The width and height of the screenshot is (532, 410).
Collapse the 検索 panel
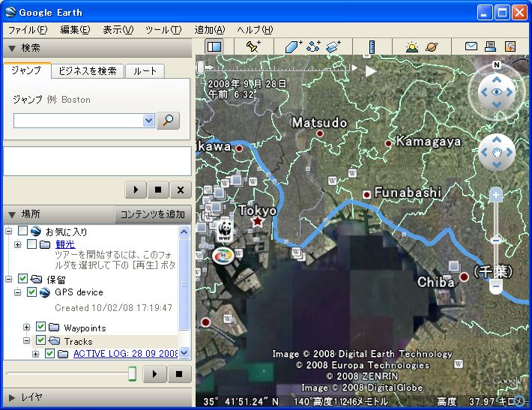12,49
